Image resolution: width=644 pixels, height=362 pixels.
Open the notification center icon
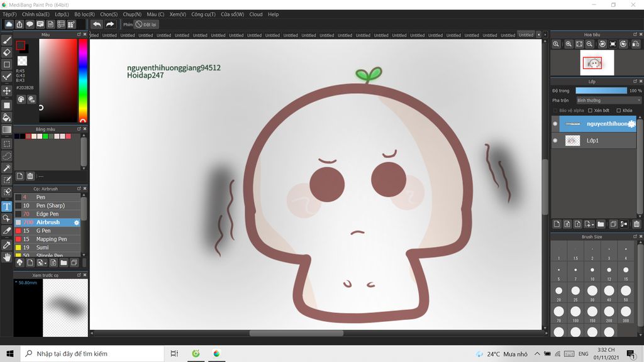pyautogui.click(x=631, y=353)
